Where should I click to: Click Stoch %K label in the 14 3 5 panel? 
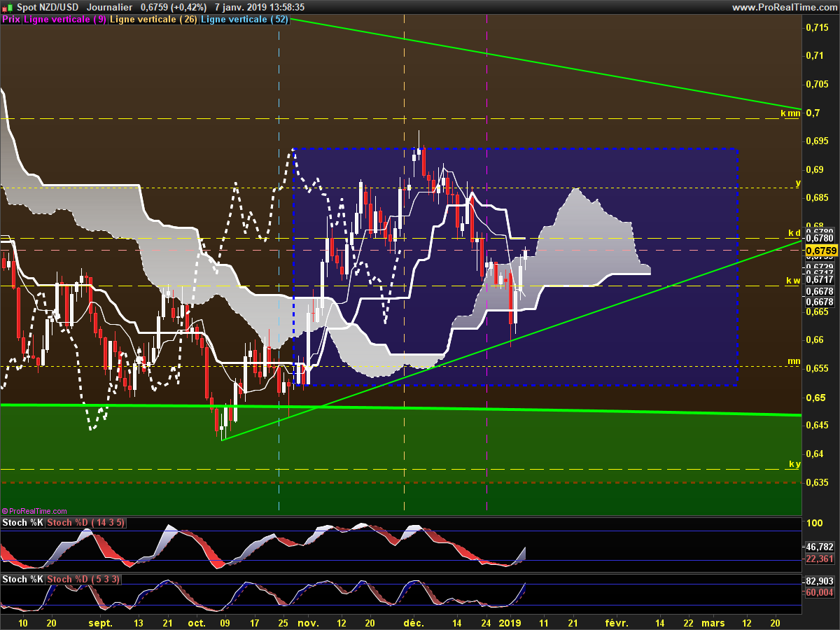point(23,523)
